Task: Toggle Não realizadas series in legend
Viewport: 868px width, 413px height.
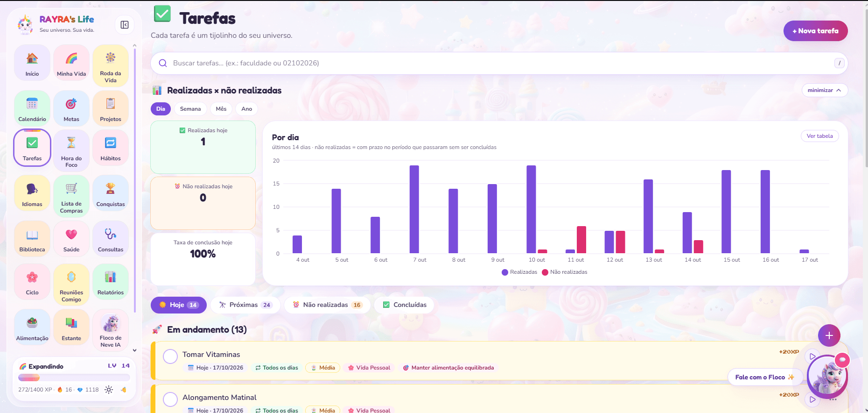Action: 564,272
